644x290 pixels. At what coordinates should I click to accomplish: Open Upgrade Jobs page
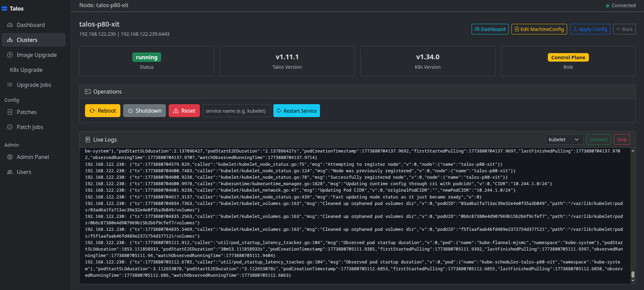coord(33,85)
